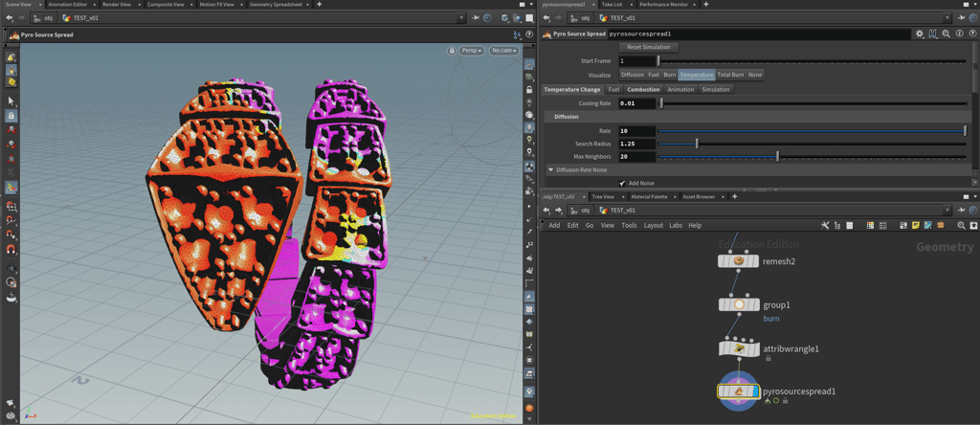
Task: Click the Rate value field
Action: click(x=636, y=130)
